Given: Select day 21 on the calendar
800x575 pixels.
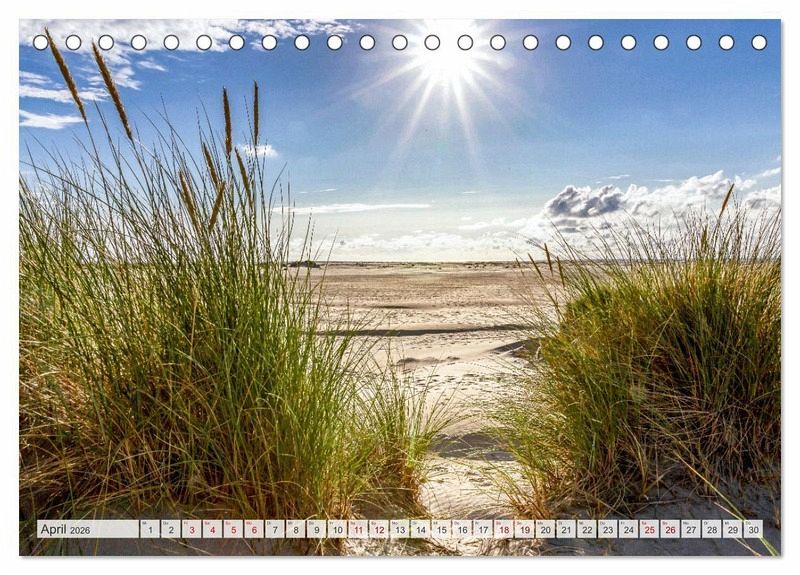Looking at the screenshot, I should 566,529.
